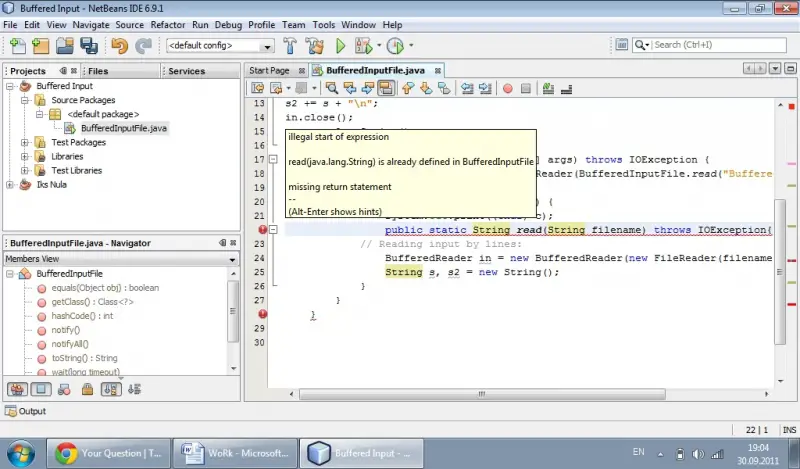The width and height of the screenshot is (800, 469).
Task: Open Debug Main Project dropdown arrow
Action: tap(379, 45)
